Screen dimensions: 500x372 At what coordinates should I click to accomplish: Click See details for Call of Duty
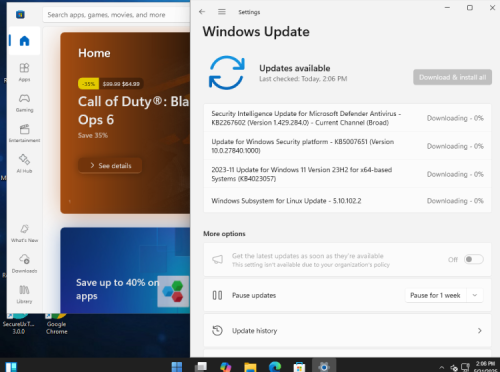(x=110, y=165)
